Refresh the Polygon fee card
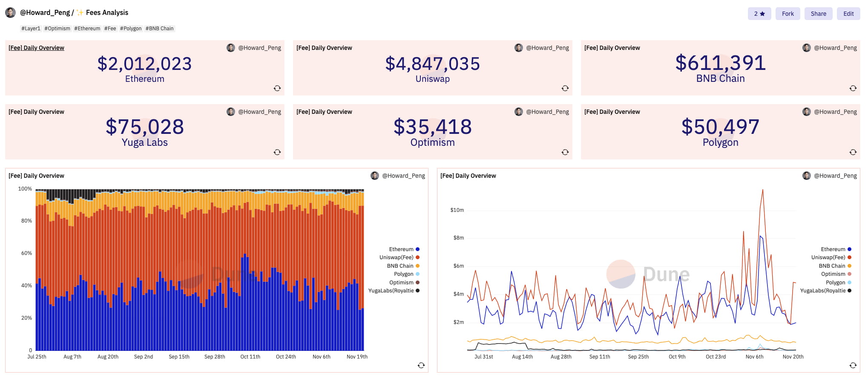 [853, 152]
